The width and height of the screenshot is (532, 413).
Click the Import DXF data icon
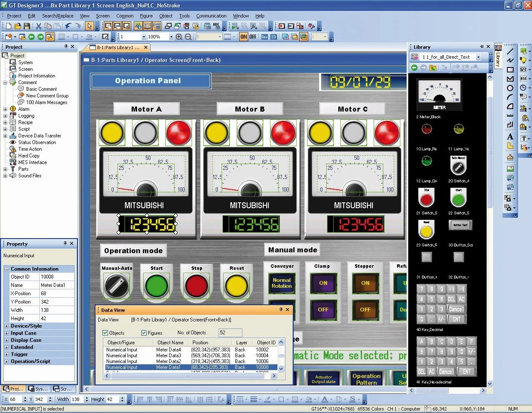(x=510, y=178)
